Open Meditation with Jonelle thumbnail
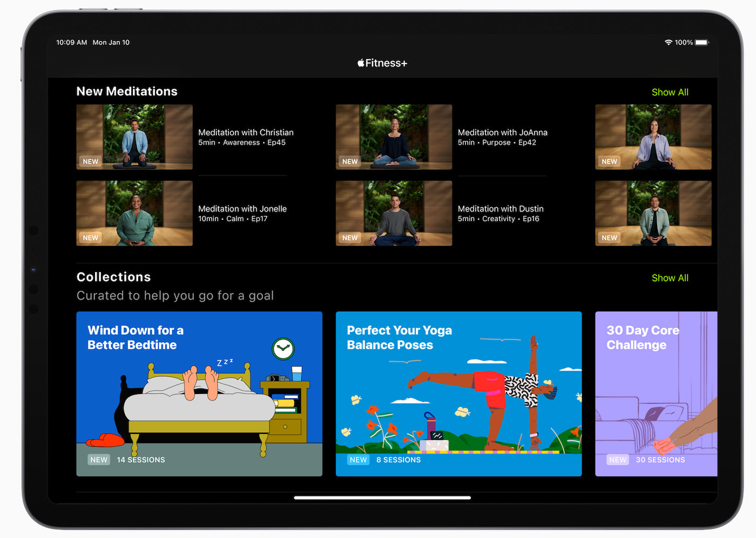This screenshot has height=538, width=756. click(134, 213)
